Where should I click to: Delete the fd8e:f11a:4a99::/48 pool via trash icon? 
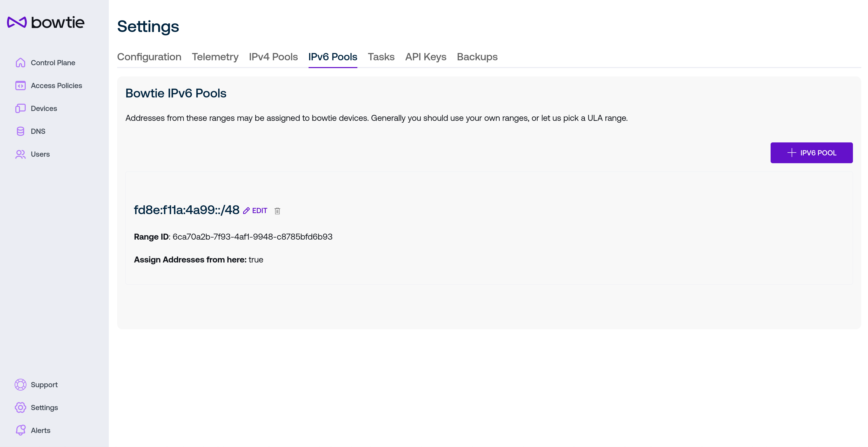pyautogui.click(x=277, y=211)
